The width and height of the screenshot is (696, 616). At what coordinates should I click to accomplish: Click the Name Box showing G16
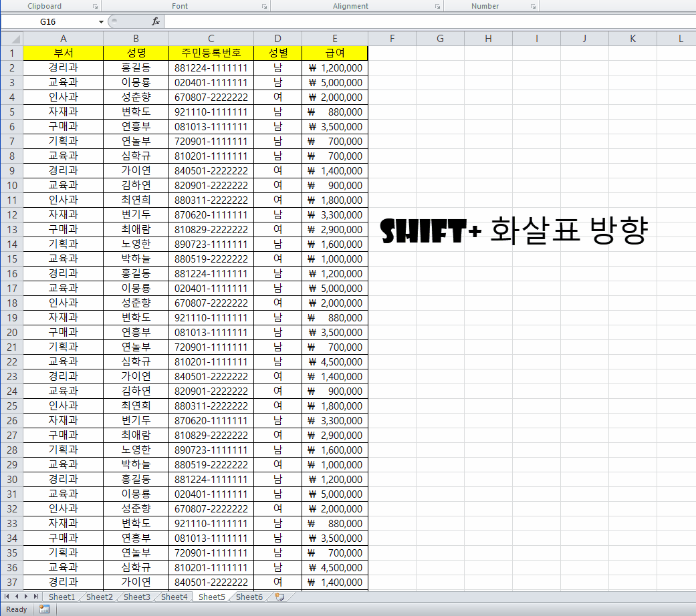click(x=49, y=22)
